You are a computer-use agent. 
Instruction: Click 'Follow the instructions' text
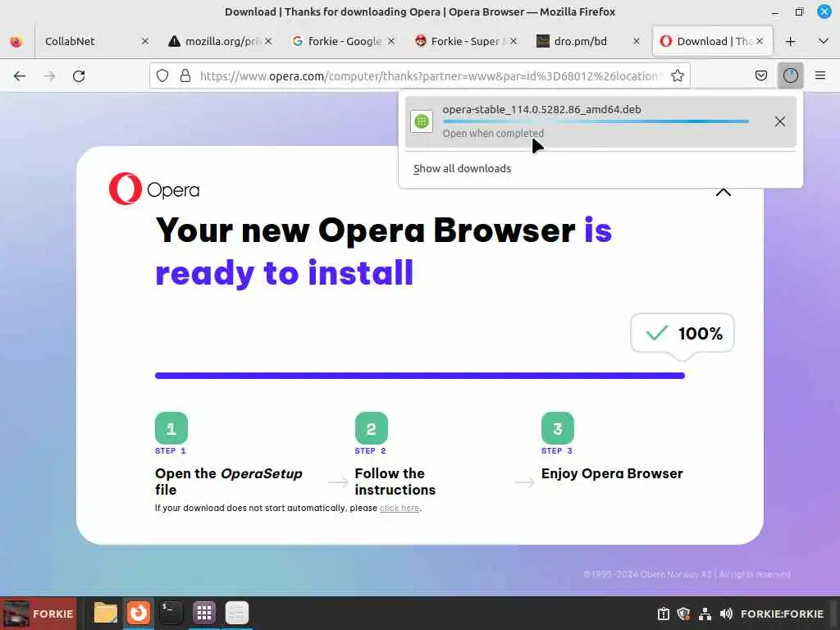(x=395, y=481)
